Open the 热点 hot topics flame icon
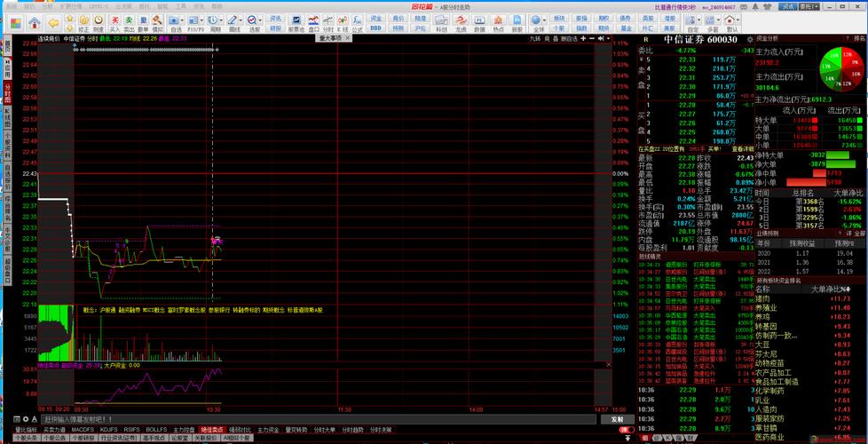 [498, 23]
